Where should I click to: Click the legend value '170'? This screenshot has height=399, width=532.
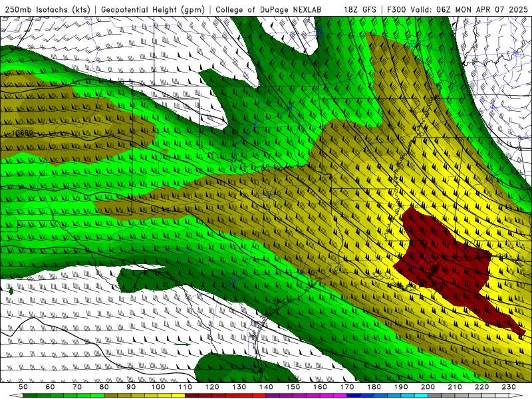pyautogui.click(x=347, y=387)
